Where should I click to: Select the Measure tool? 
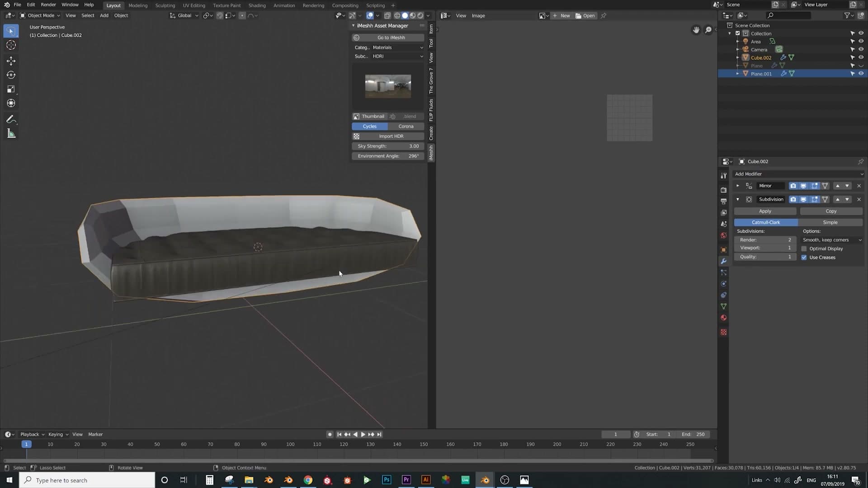11,133
